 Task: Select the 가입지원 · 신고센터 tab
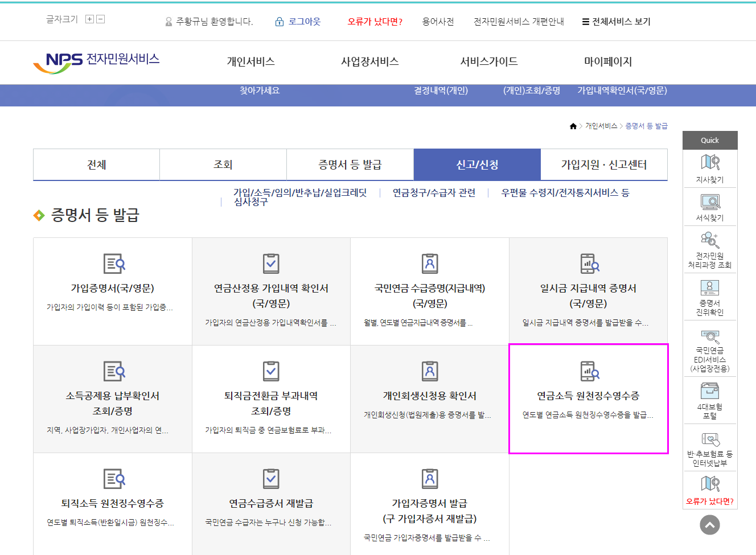pyautogui.click(x=603, y=165)
